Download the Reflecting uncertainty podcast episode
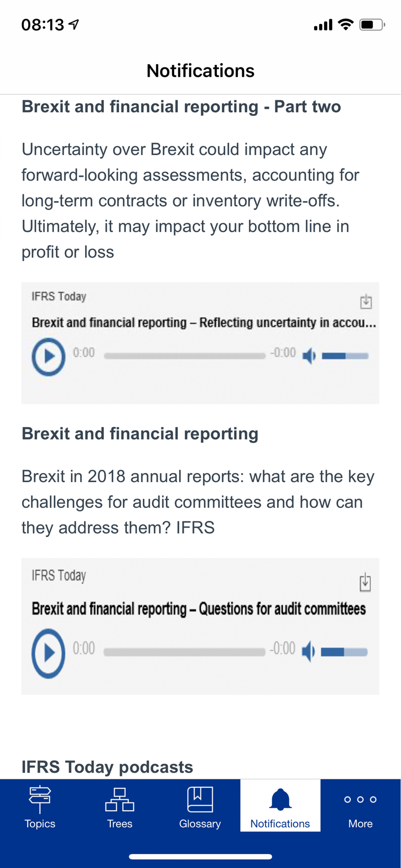The image size is (401, 868). pos(366,301)
